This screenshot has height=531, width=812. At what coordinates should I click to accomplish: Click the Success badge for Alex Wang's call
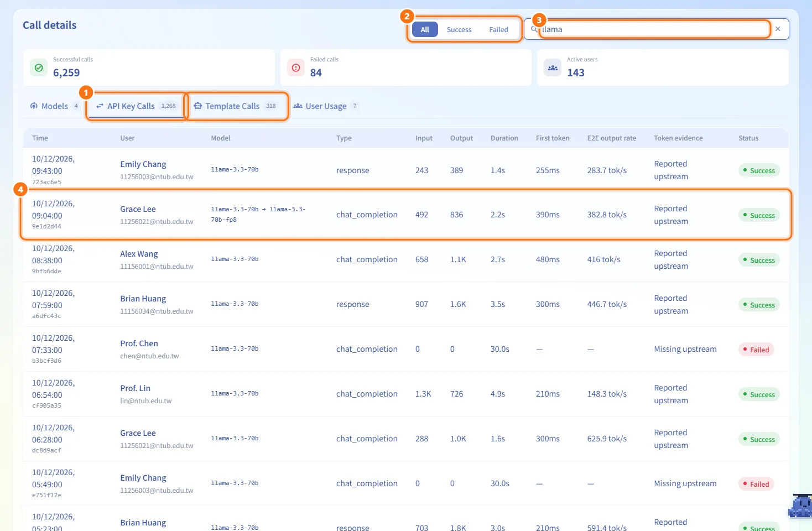[758, 260]
